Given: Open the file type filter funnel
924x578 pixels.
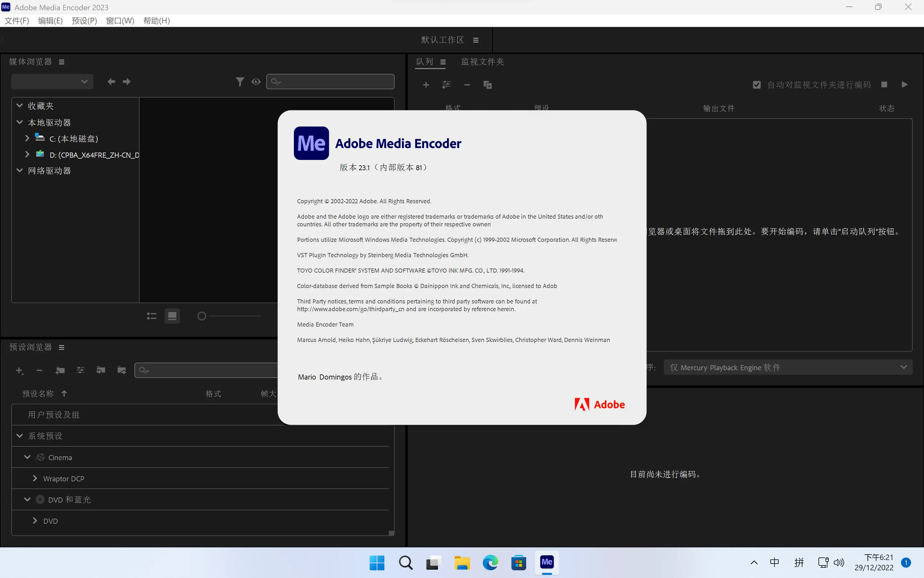Looking at the screenshot, I should click(240, 82).
